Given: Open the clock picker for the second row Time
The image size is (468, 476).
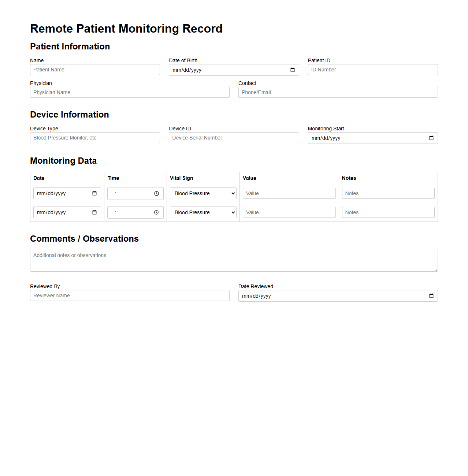Looking at the screenshot, I should [156, 212].
